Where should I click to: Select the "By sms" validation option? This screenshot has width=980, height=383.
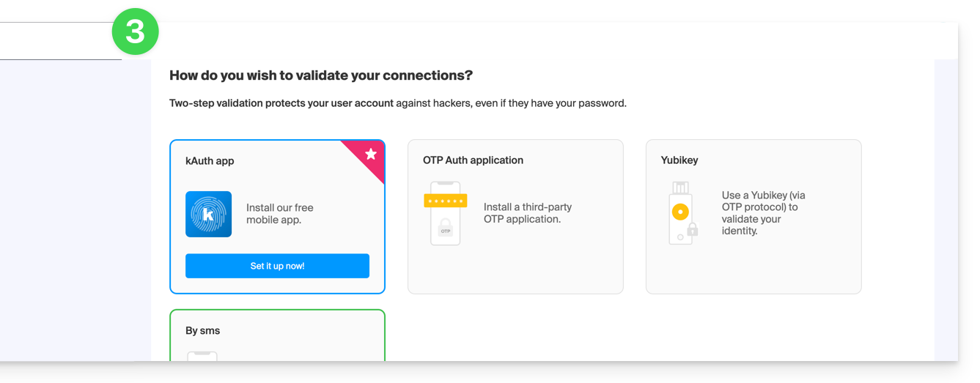[x=203, y=330]
